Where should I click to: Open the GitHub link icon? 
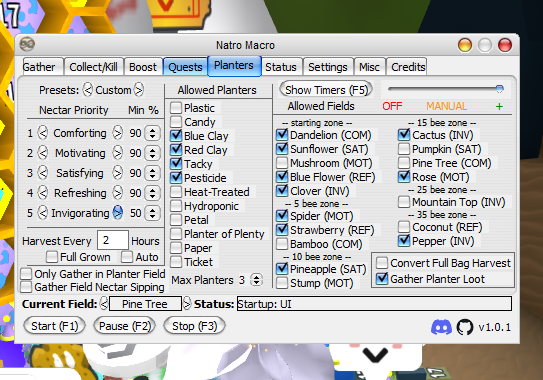point(465,327)
